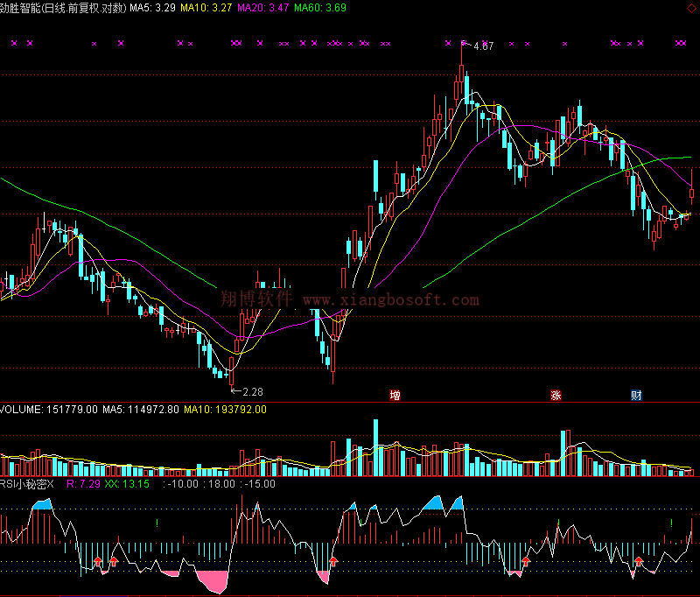The width and height of the screenshot is (700, 597).
Task: Click the rightmost red up-arrow signal in RSI panel
Action: click(639, 561)
